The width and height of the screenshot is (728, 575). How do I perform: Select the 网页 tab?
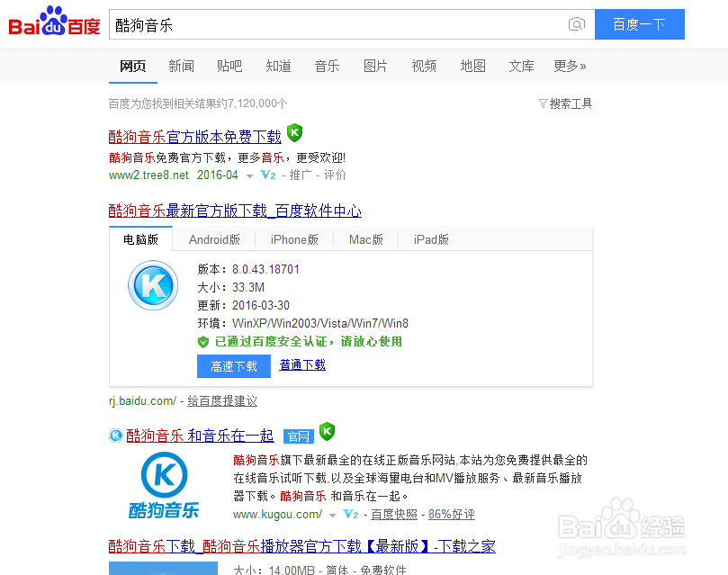(x=133, y=67)
